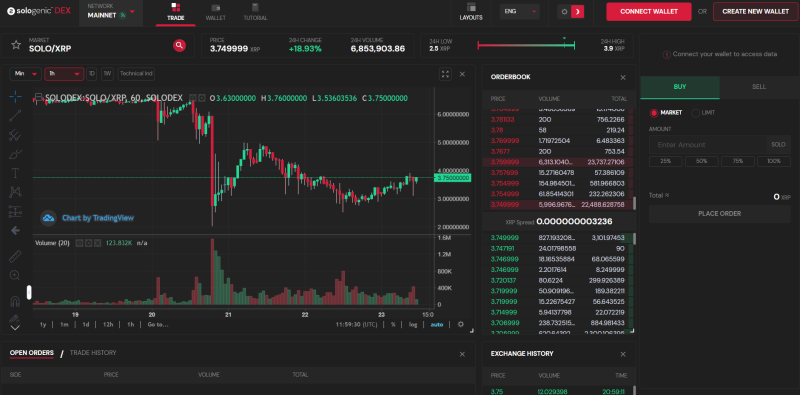Open the chart fullscreen icon
The height and width of the screenshot is (395, 800).
(445, 74)
